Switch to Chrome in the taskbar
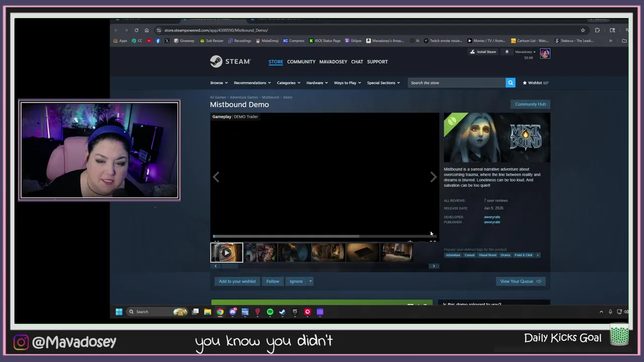The height and width of the screenshot is (362, 644). pos(220,312)
